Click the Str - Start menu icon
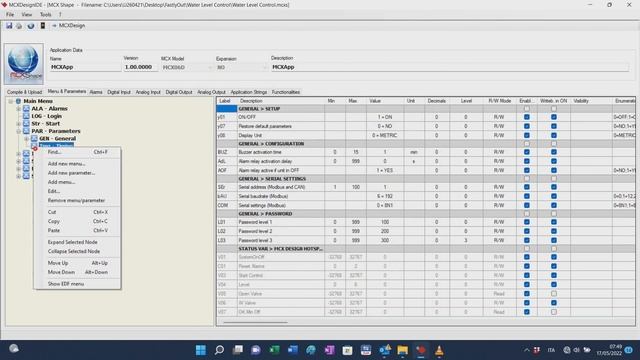Viewport: 640px width, 360px height. [x=27, y=123]
